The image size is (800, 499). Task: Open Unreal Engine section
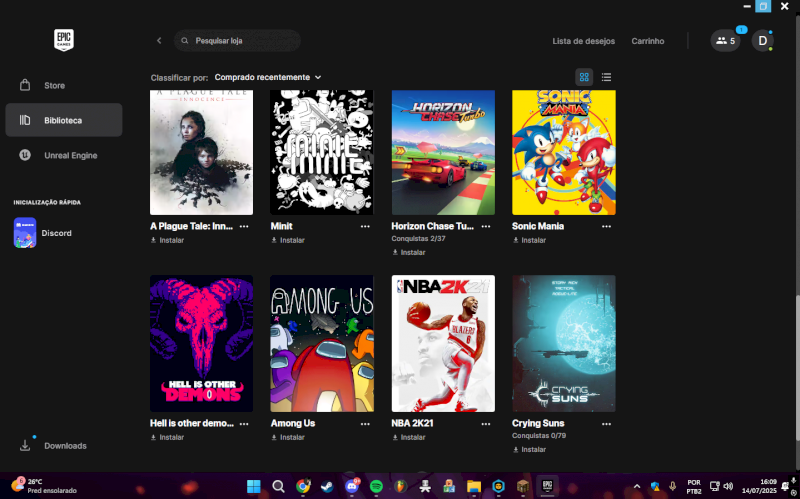tap(64, 155)
